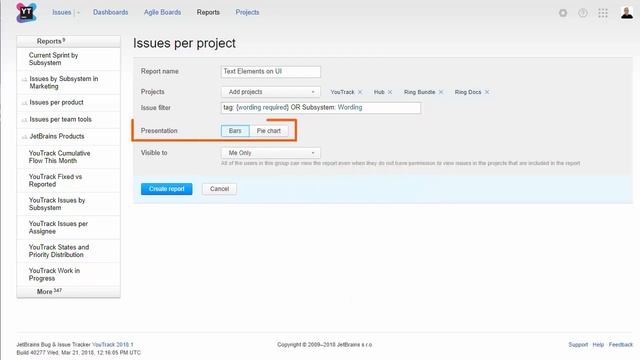Open the Reports navigation tab
Screen dimensions: 640x360
click(x=208, y=13)
